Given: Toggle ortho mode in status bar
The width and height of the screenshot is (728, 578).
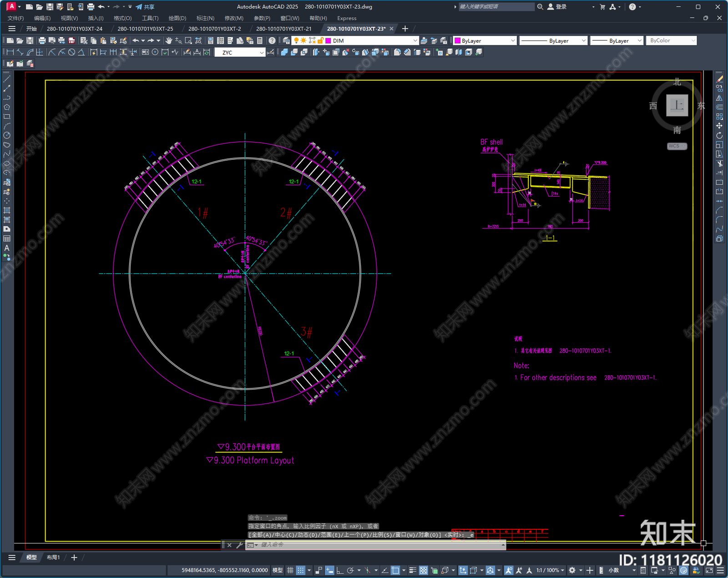Looking at the screenshot, I should [x=339, y=570].
